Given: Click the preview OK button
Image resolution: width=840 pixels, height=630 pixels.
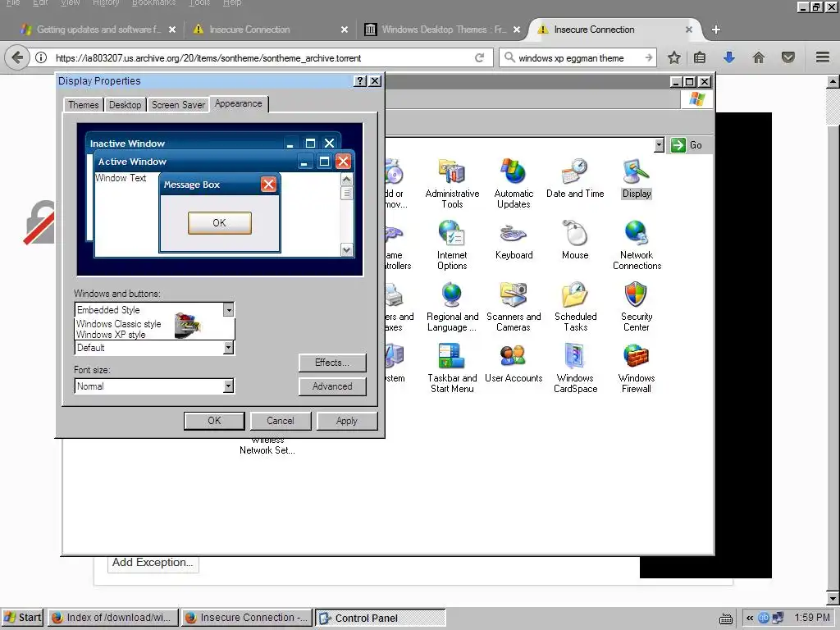Looking at the screenshot, I should (220, 223).
